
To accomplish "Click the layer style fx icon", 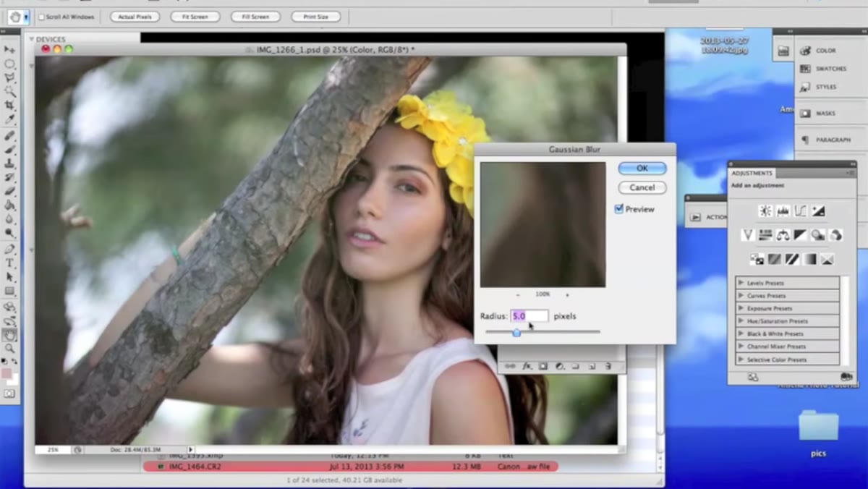I will click(527, 366).
